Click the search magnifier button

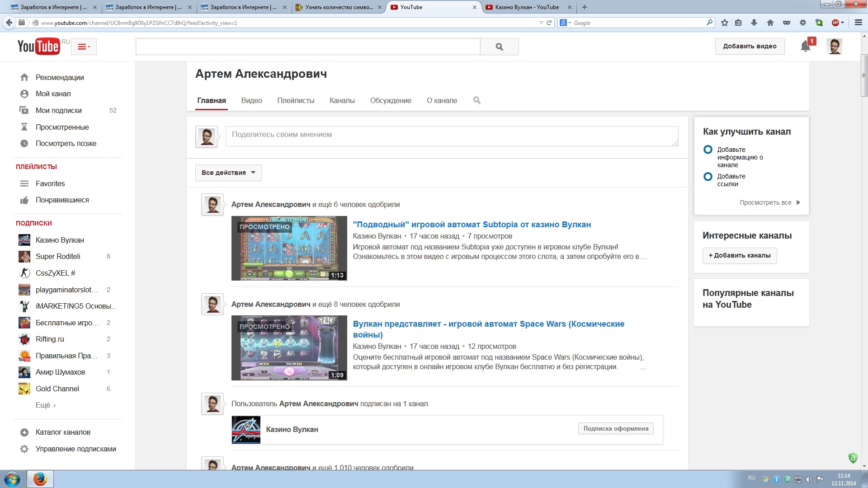499,47
